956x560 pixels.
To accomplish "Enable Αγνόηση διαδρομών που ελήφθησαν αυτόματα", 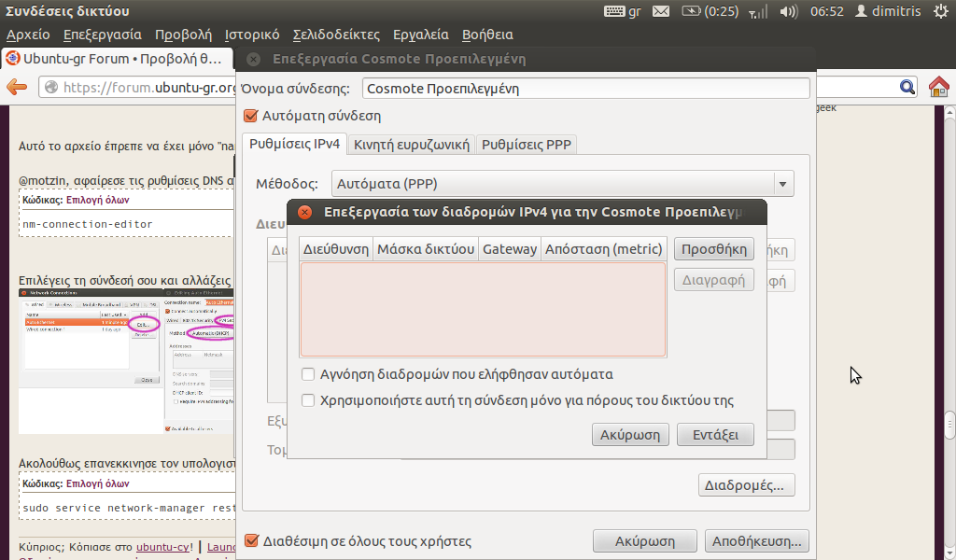I will 308,374.
